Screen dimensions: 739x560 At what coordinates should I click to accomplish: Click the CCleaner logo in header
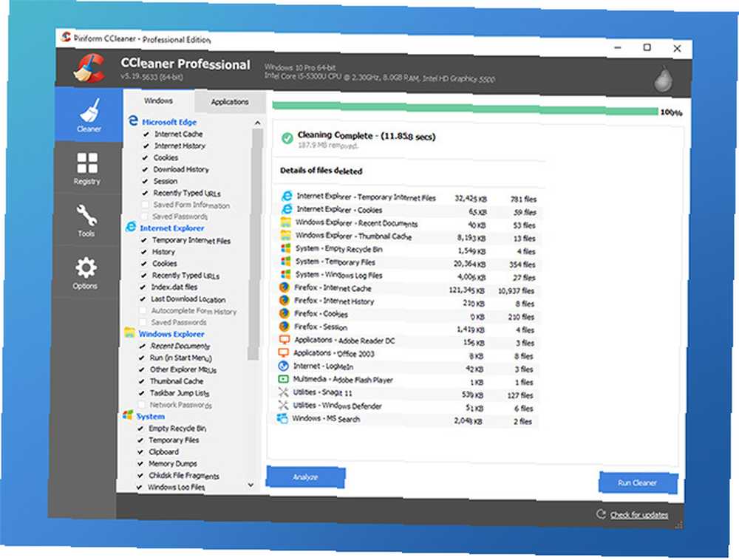[x=89, y=68]
